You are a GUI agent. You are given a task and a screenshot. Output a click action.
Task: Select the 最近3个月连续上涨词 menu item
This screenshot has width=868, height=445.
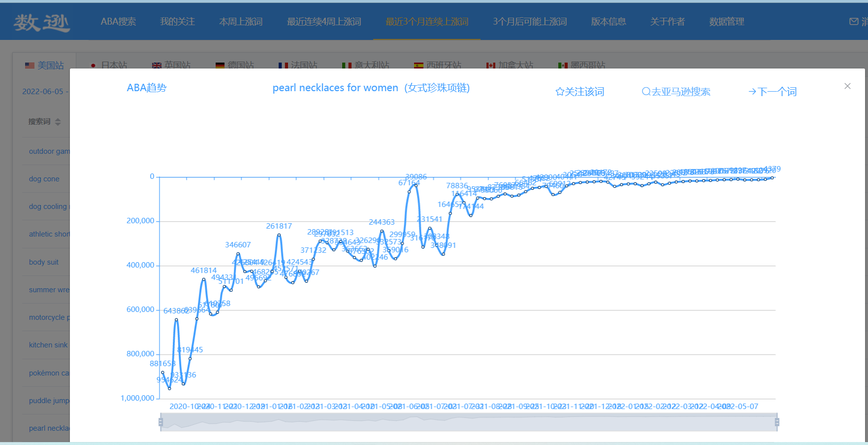pyautogui.click(x=427, y=22)
